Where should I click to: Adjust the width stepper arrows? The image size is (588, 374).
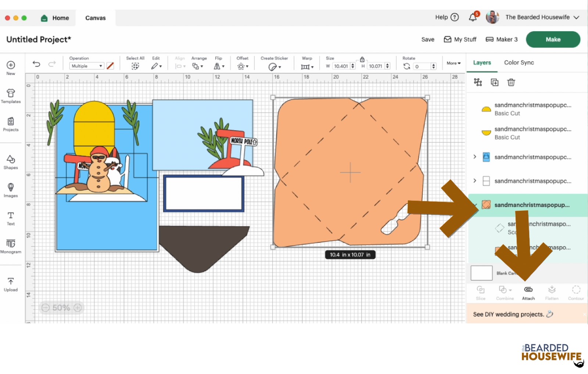point(353,66)
